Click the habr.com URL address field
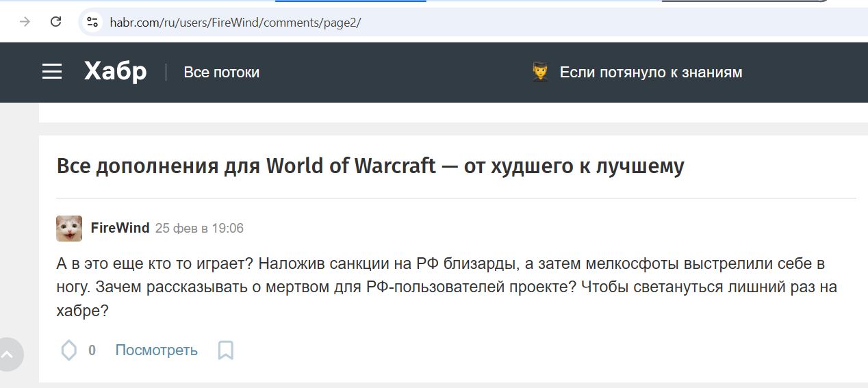 [x=472, y=23]
